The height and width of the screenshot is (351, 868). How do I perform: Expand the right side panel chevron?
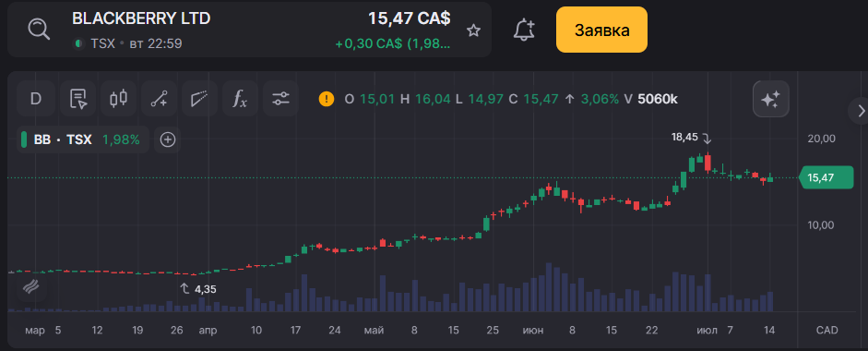[x=861, y=111]
